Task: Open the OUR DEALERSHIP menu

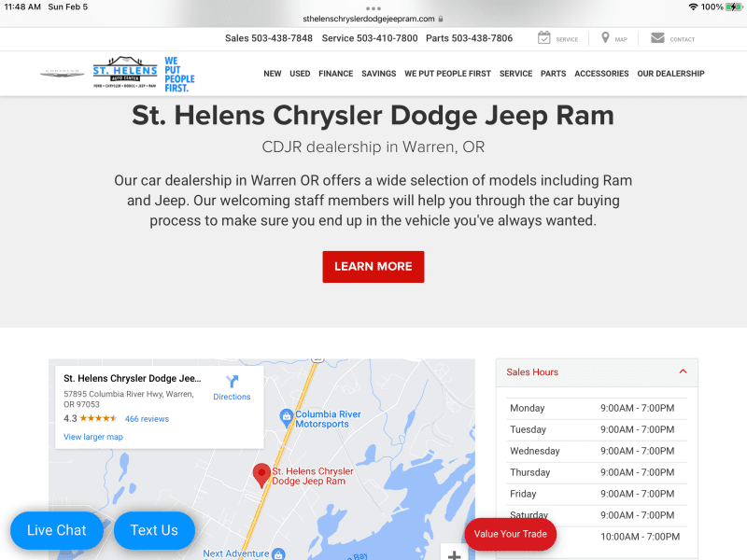Action: (x=670, y=74)
